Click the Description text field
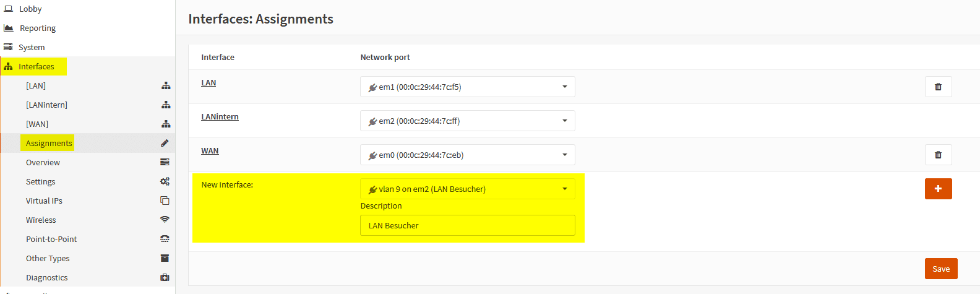The image size is (980, 294). pos(467,225)
